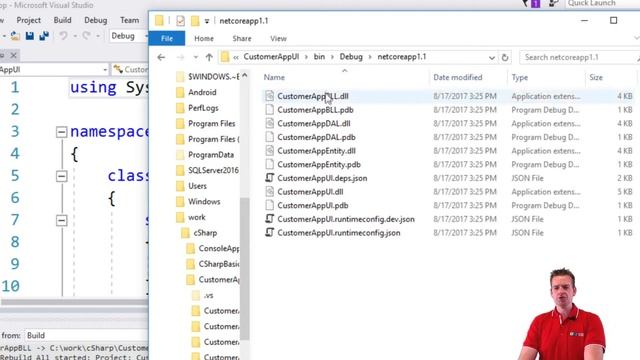Select the CustomerAppEntity.pdb file name

[319, 164]
